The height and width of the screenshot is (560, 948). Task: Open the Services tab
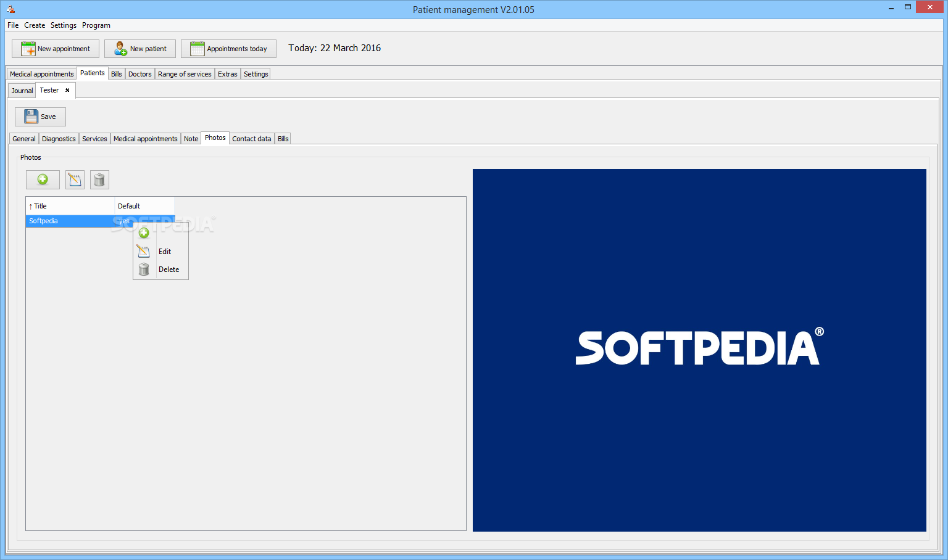pos(94,139)
